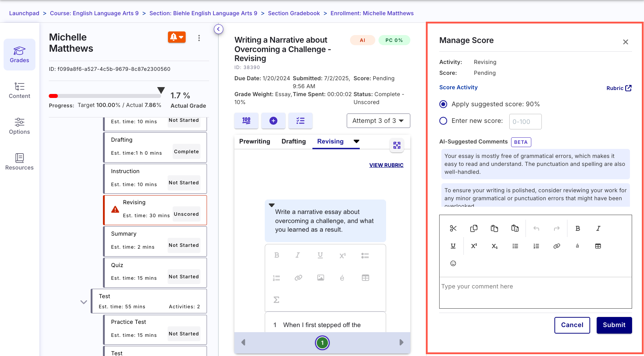This screenshot has width=644, height=356.
Task: Open the three-dot menu beside Michelle Matthews
Action: pos(199,38)
